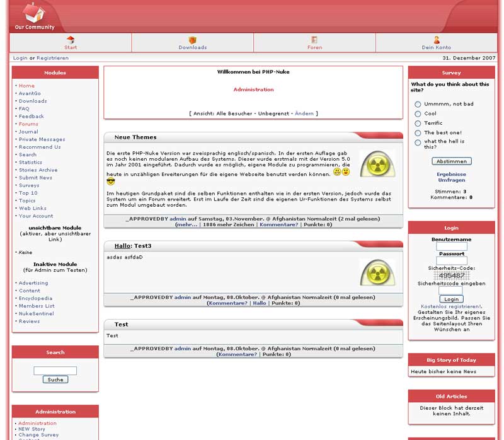Screen dimensions: 504x440
Task: Open Administration link in Administration block
Action: tap(37, 423)
